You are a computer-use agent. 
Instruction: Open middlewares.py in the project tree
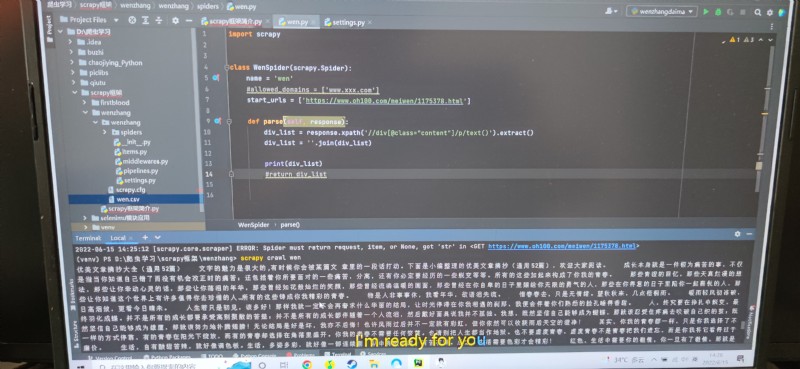tap(142, 162)
